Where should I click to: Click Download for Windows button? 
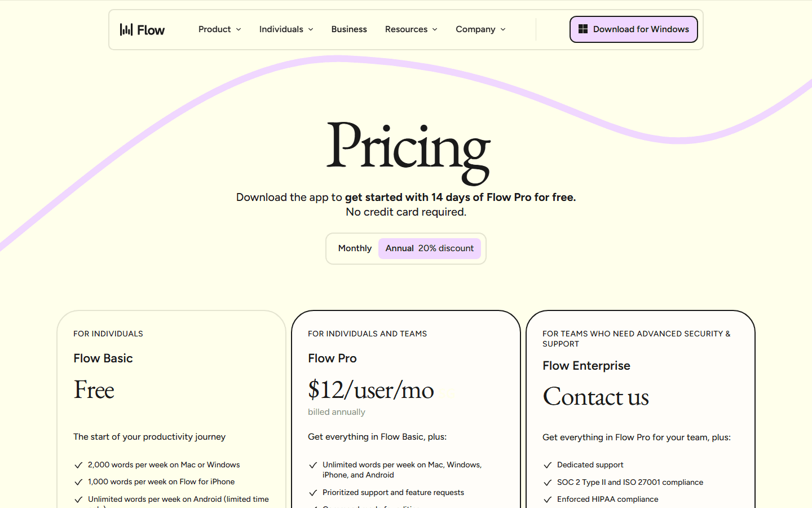coord(634,29)
